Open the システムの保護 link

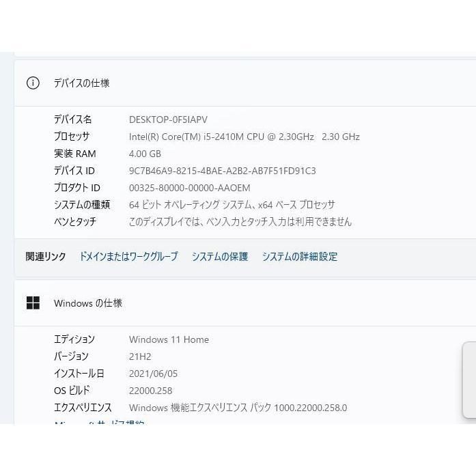click(x=220, y=257)
